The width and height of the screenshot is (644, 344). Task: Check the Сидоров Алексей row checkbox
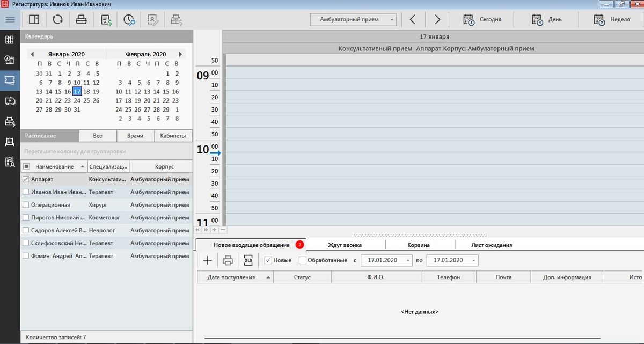[26, 231]
